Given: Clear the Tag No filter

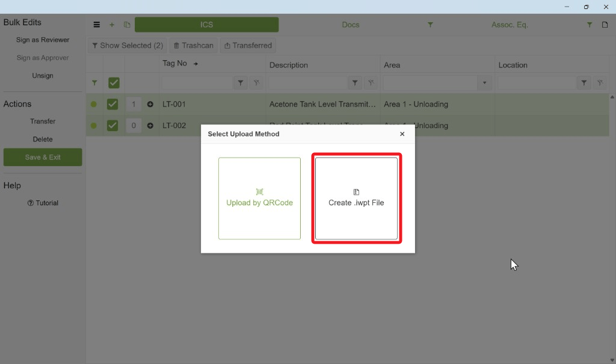Looking at the screenshot, I should coord(256,83).
